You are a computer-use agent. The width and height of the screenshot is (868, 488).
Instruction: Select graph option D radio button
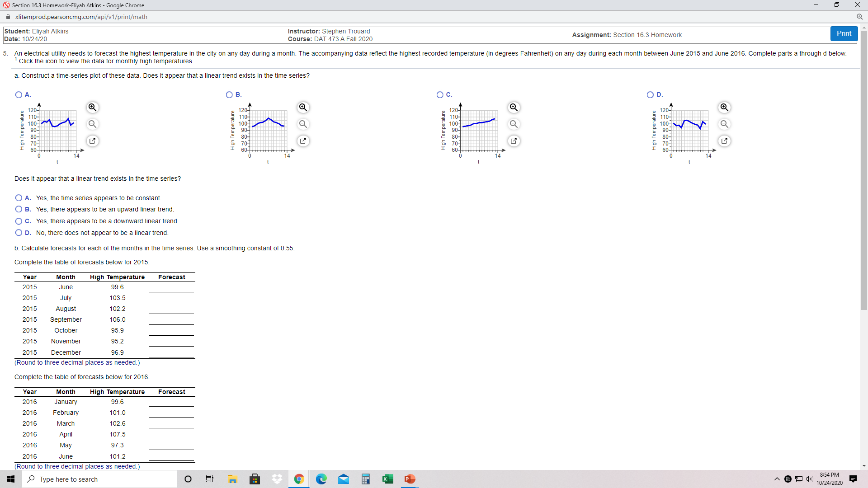click(650, 95)
